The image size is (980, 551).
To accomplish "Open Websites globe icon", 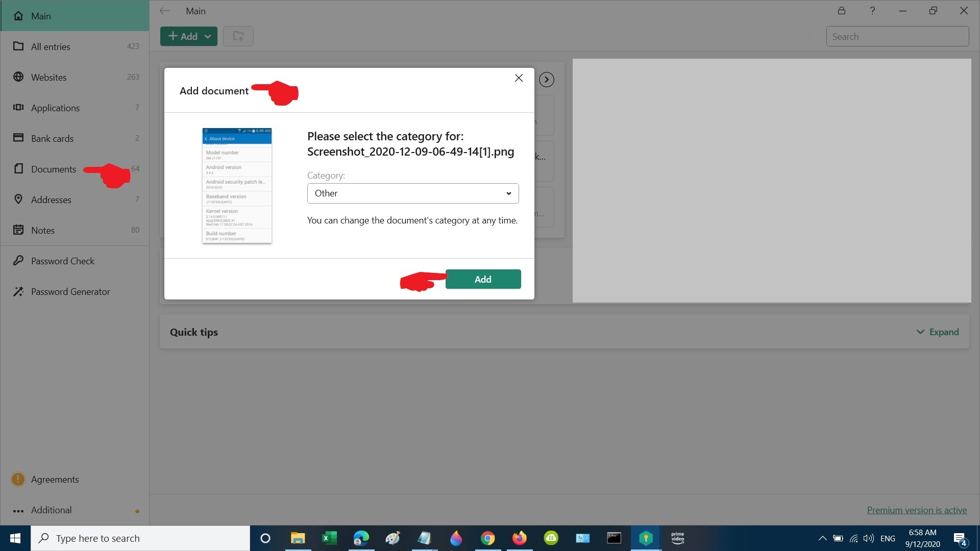I will 18,77.
